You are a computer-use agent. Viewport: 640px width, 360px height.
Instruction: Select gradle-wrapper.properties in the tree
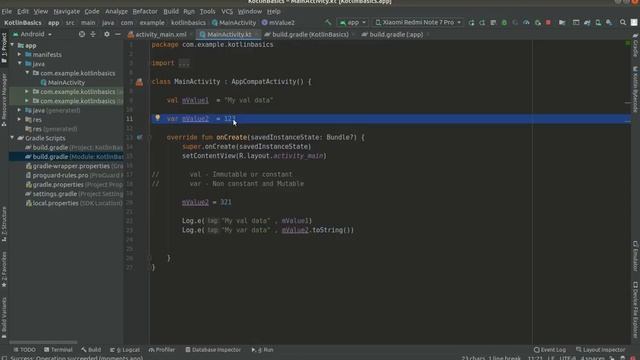[74, 166]
